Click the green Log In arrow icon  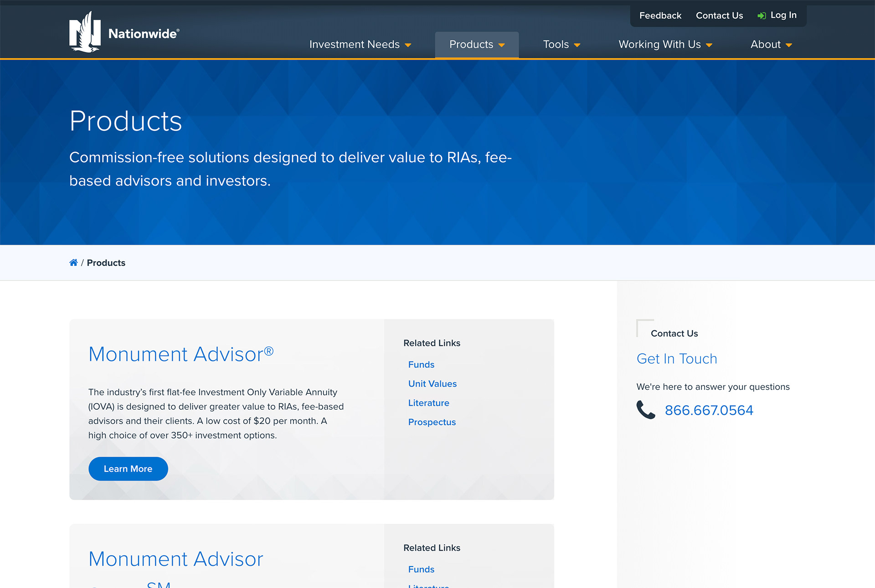(762, 16)
